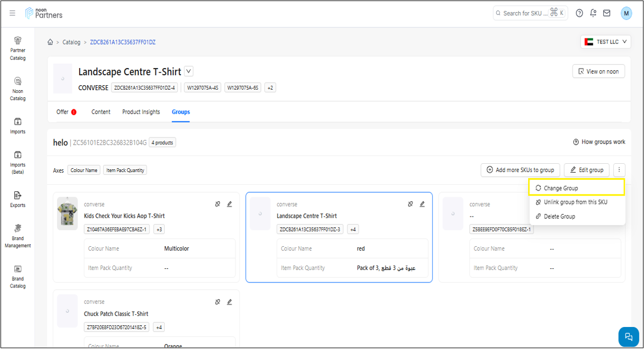The height and width of the screenshot is (349, 644).
Task: Unlink Kids Check Your Kicks product
Action: [x=218, y=204]
